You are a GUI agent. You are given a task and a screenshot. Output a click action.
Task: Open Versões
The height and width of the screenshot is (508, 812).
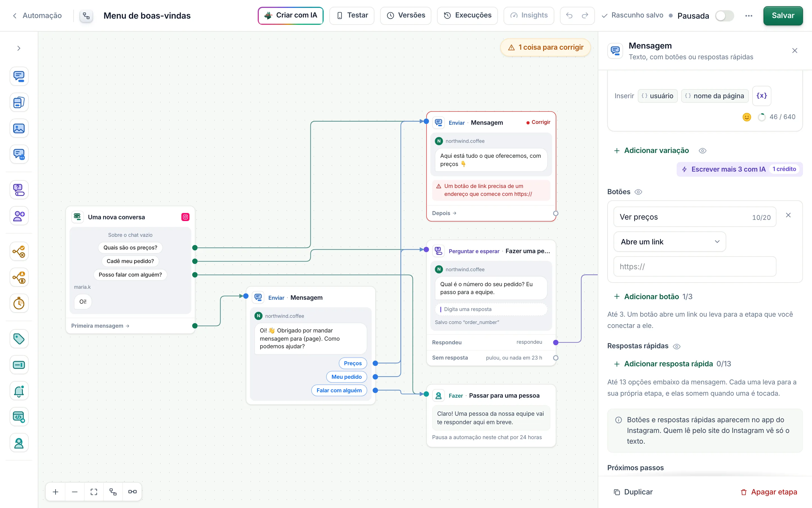click(x=405, y=16)
